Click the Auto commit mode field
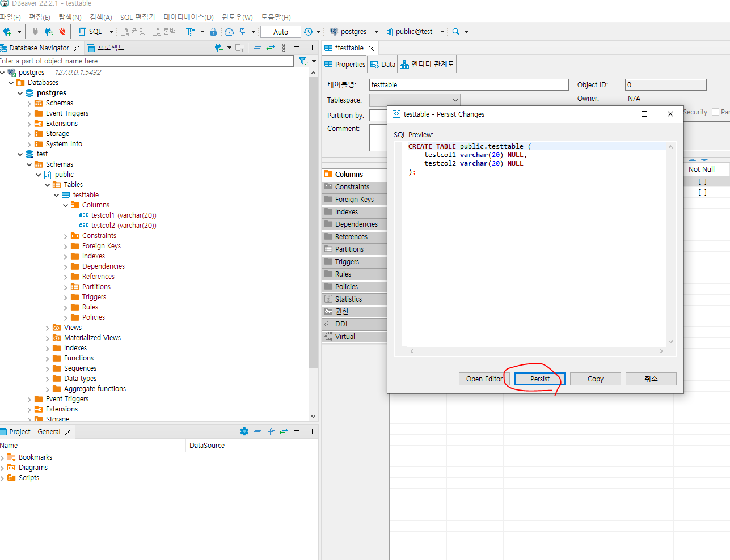 click(281, 32)
